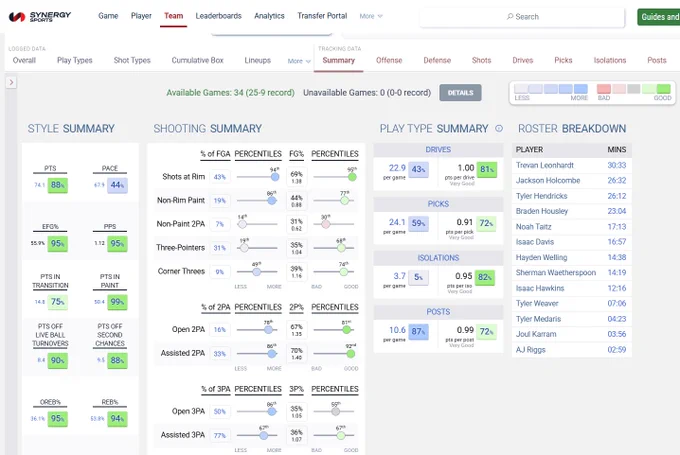
Task: Click the PTS 88% percentile badge
Action: coord(58,185)
